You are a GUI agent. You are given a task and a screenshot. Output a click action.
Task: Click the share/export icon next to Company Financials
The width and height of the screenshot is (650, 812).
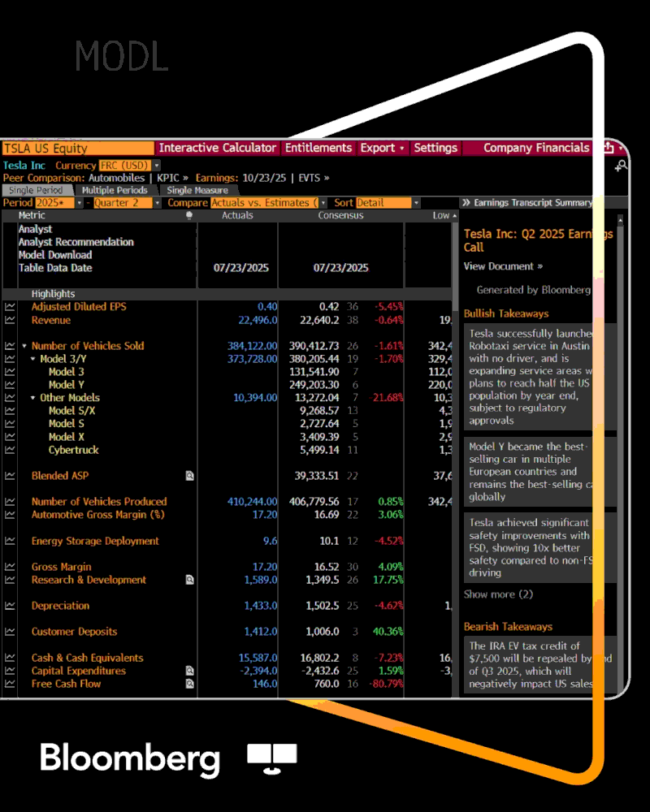click(x=609, y=148)
